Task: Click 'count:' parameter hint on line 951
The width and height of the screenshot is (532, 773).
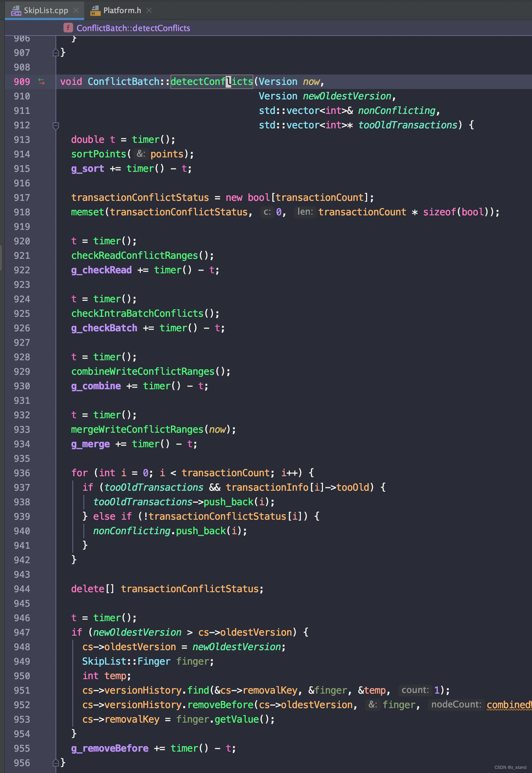Action: 415,690
